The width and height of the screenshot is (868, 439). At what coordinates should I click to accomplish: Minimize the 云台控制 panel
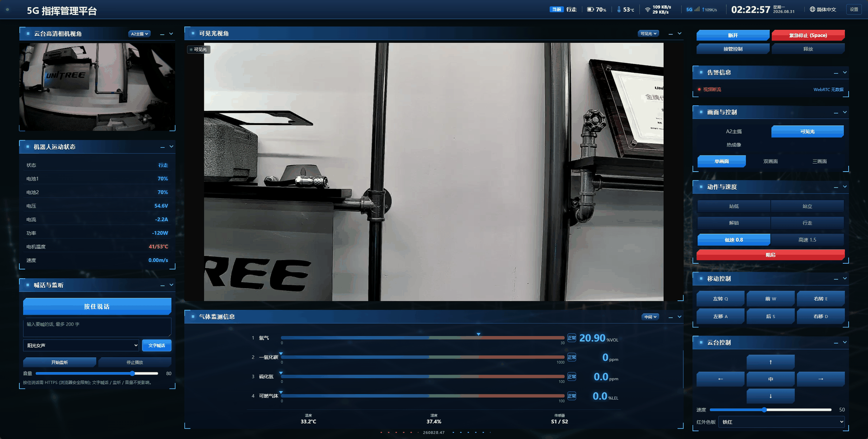[836, 343]
